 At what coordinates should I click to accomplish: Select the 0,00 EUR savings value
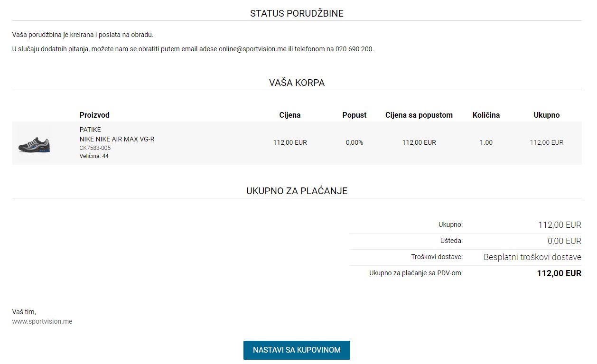(x=564, y=241)
